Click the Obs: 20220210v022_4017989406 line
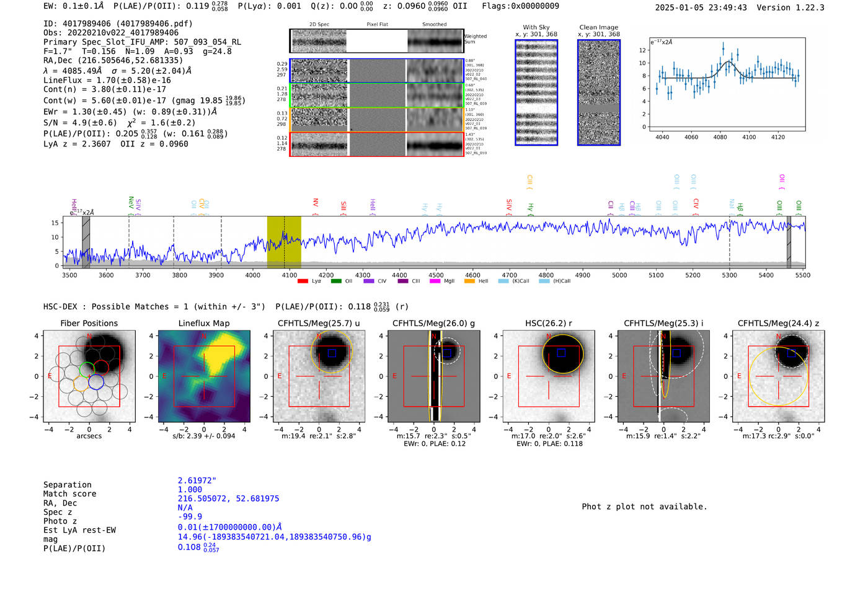This screenshot has height=591, width=868. tap(111, 33)
